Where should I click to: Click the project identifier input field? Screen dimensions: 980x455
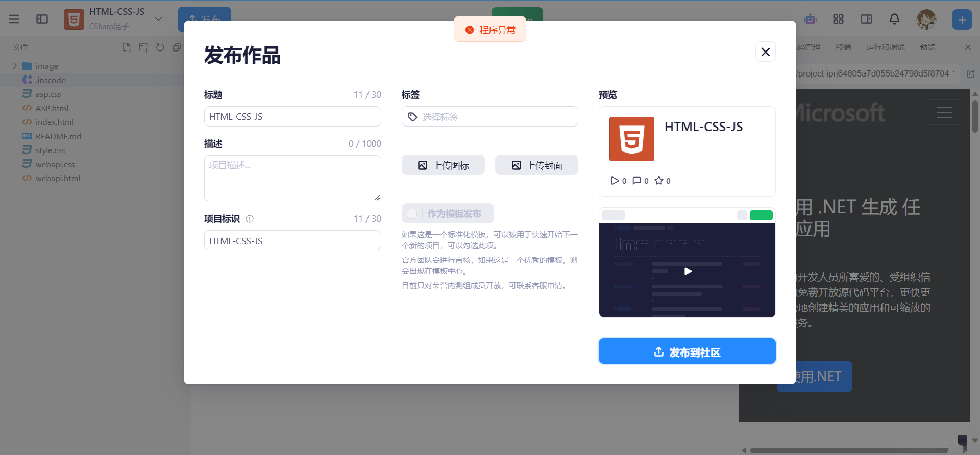point(292,240)
